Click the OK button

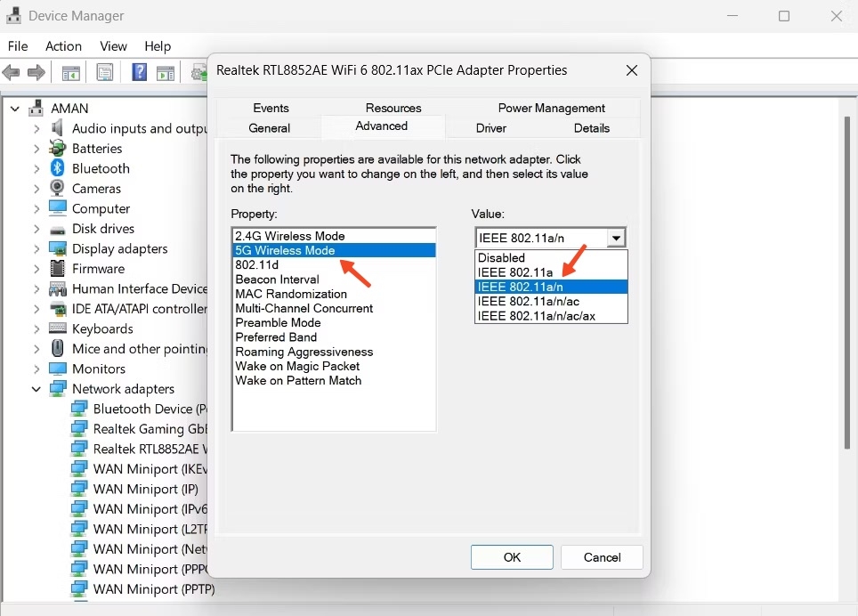[x=512, y=557]
